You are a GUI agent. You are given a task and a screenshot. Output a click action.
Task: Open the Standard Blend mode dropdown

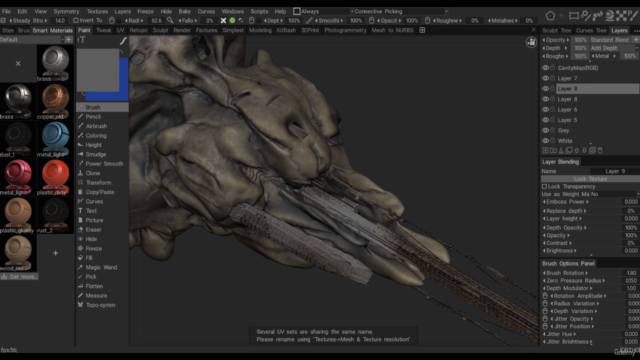[x=610, y=40]
